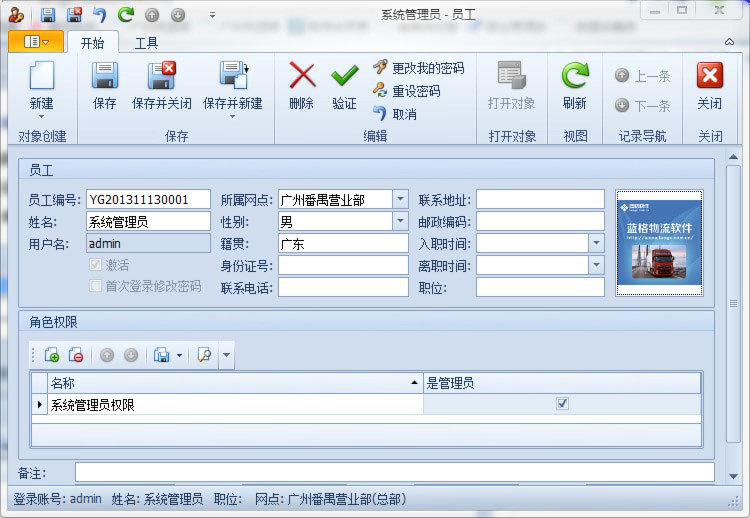Click the undo arrow in title bar

click(99, 14)
